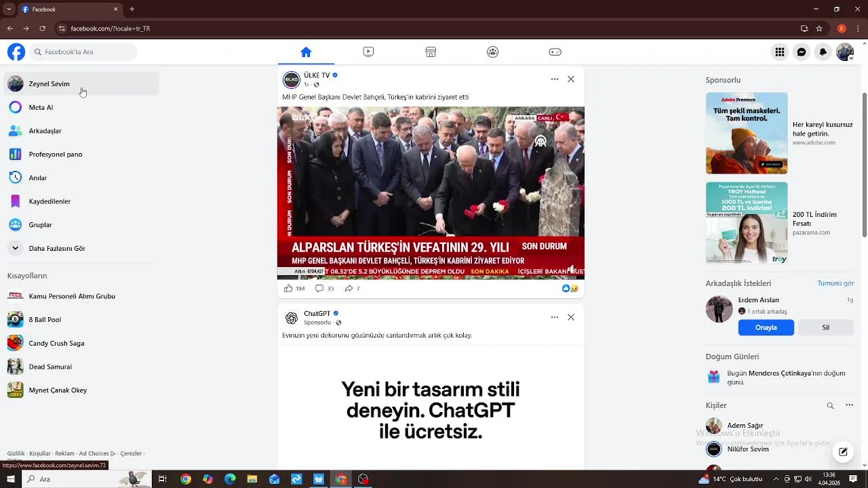Open the Windows Start menu

10,479
